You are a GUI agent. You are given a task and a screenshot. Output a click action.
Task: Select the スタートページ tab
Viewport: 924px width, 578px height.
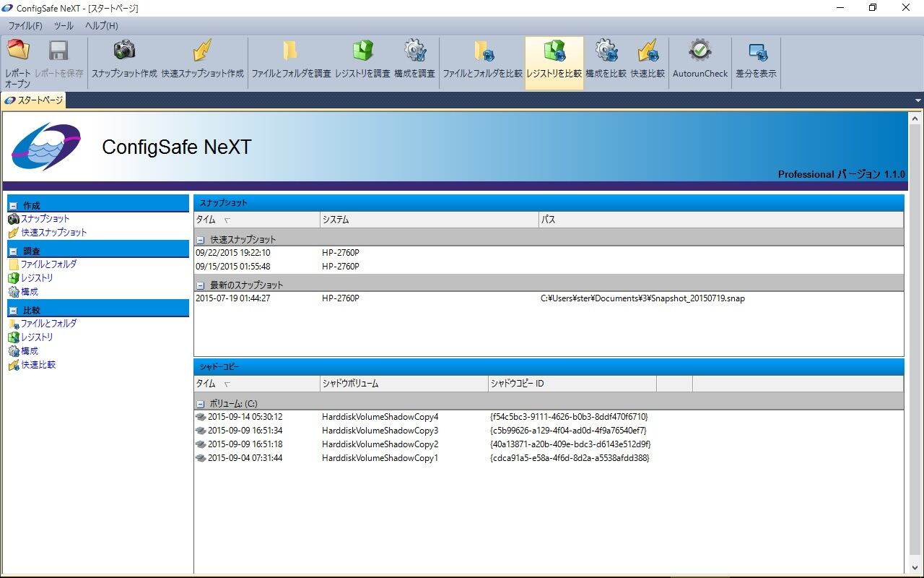(x=34, y=100)
